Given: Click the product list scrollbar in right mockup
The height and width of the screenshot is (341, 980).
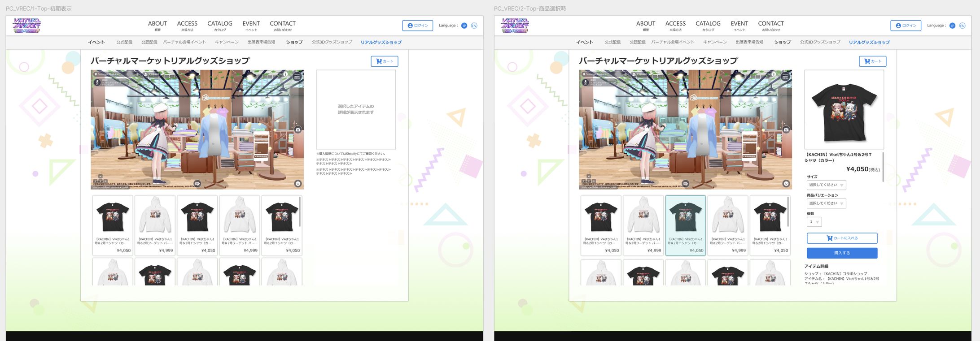Looking at the screenshot, I should click(x=788, y=212).
